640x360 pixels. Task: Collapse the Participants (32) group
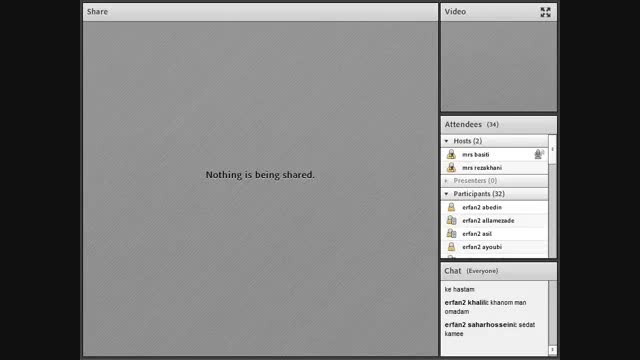coord(447,193)
